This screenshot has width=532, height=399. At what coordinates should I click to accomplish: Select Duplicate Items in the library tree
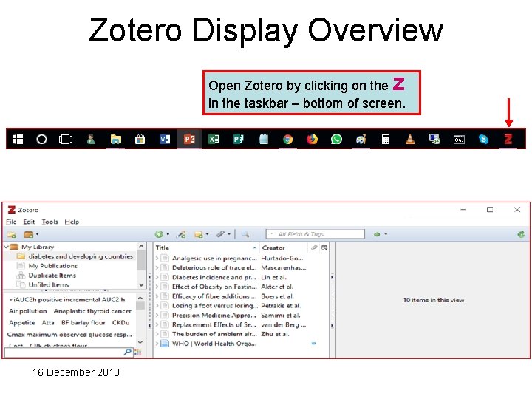click(x=52, y=276)
